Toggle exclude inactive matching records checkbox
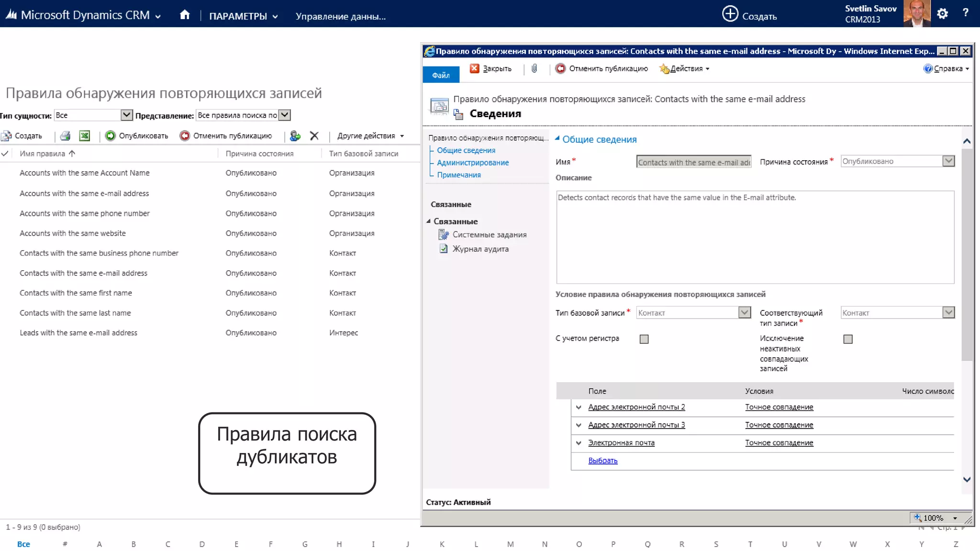The height and width of the screenshot is (551, 980). (848, 339)
